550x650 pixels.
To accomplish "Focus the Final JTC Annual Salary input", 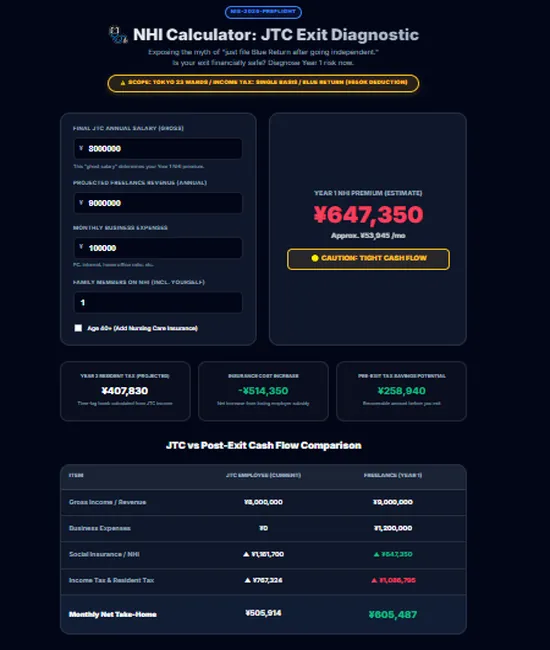I will 158,148.
